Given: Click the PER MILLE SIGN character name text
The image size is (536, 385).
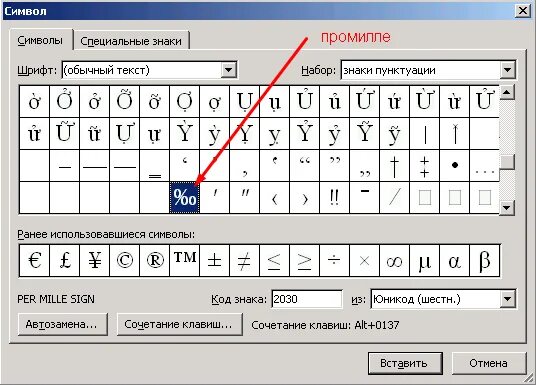Looking at the screenshot, I should coord(56,299).
